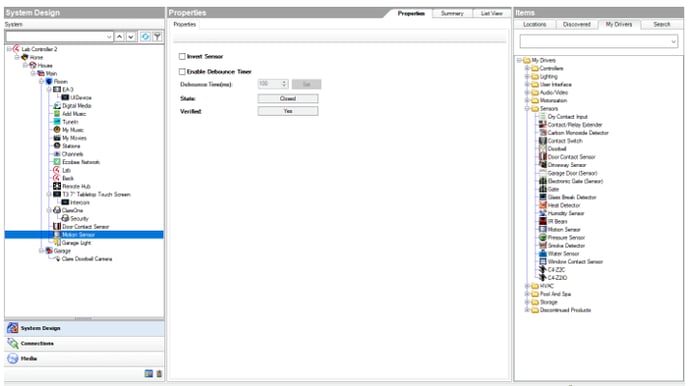Select the ClareOne panel icon in tree
The image size is (688, 386).
57,210
